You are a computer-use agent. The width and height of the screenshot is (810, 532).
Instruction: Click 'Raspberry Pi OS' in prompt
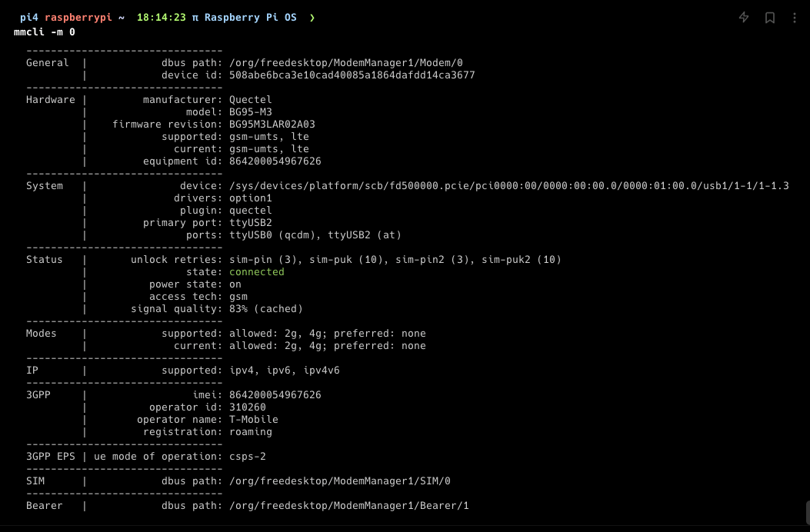(x=251, y=18)
